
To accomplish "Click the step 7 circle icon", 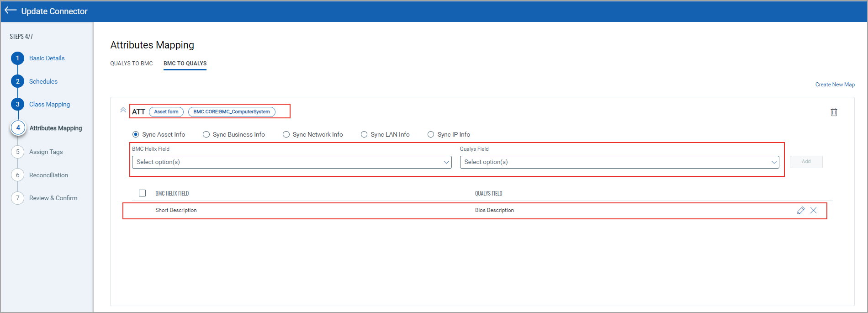I will [18, 198].
